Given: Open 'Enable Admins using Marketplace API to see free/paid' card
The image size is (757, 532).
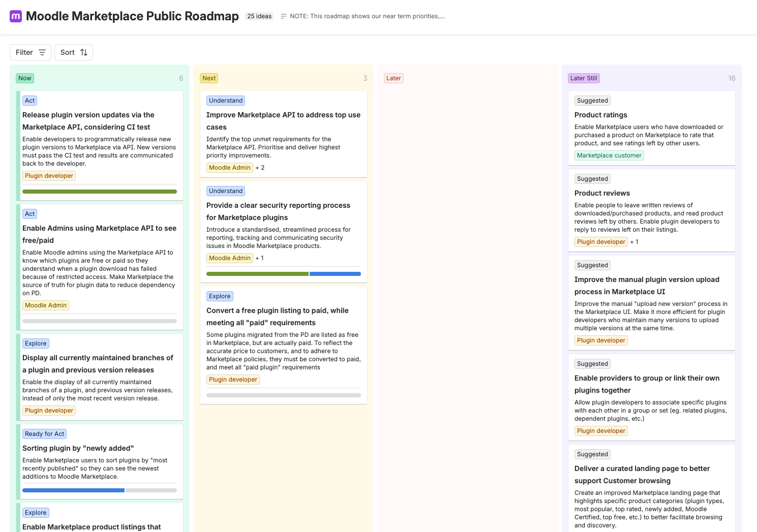Looking at the screenshot, I should coord(100,267).
